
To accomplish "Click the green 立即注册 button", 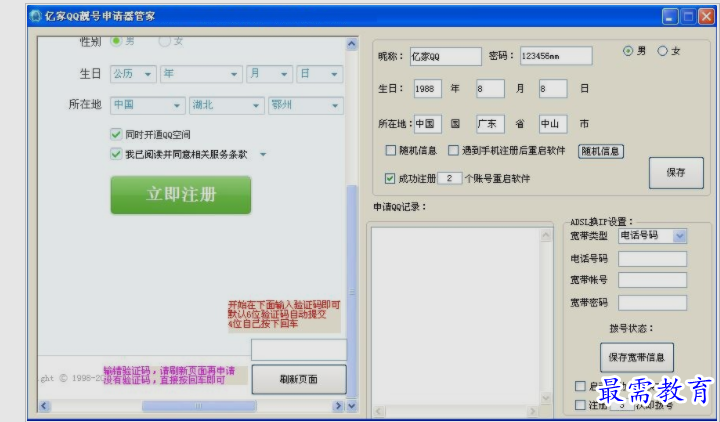I will pos(181,195).
